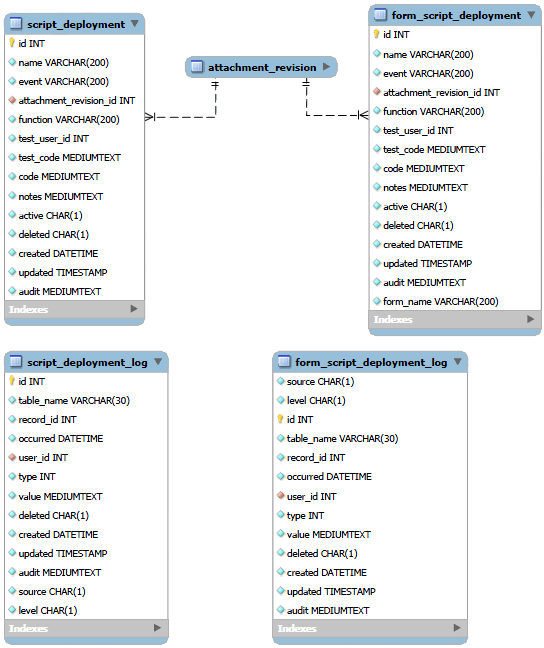
Task: Select occurred DATETIME in form_script_deployment_log
Action: (x=329, y=476)
